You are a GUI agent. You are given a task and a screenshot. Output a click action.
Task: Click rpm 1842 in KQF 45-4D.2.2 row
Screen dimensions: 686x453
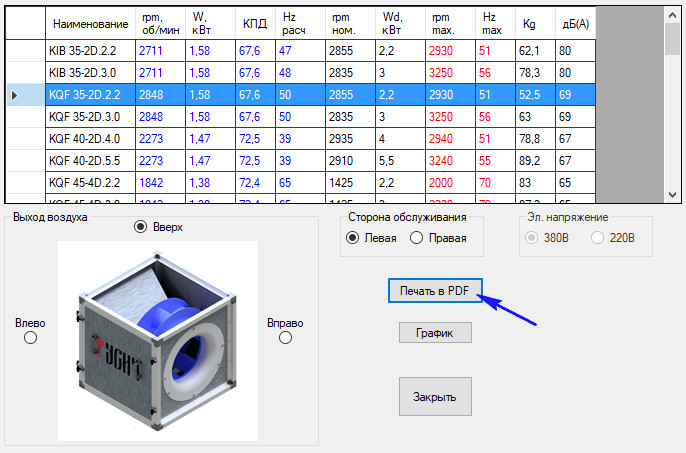(x=161, y=183)
